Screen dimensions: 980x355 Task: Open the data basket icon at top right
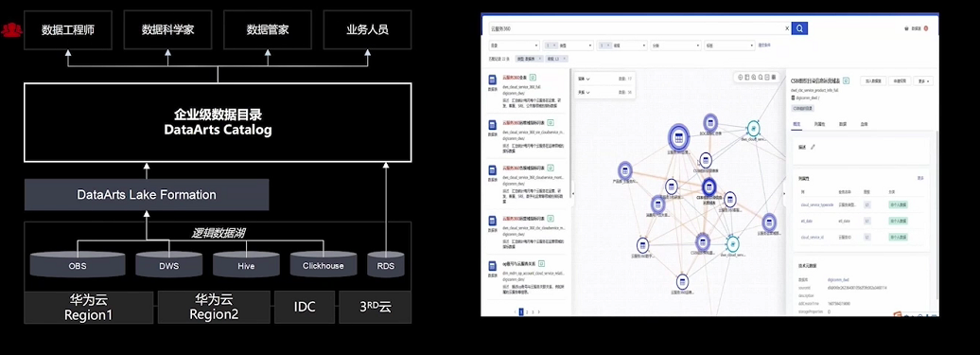point(907,28)
